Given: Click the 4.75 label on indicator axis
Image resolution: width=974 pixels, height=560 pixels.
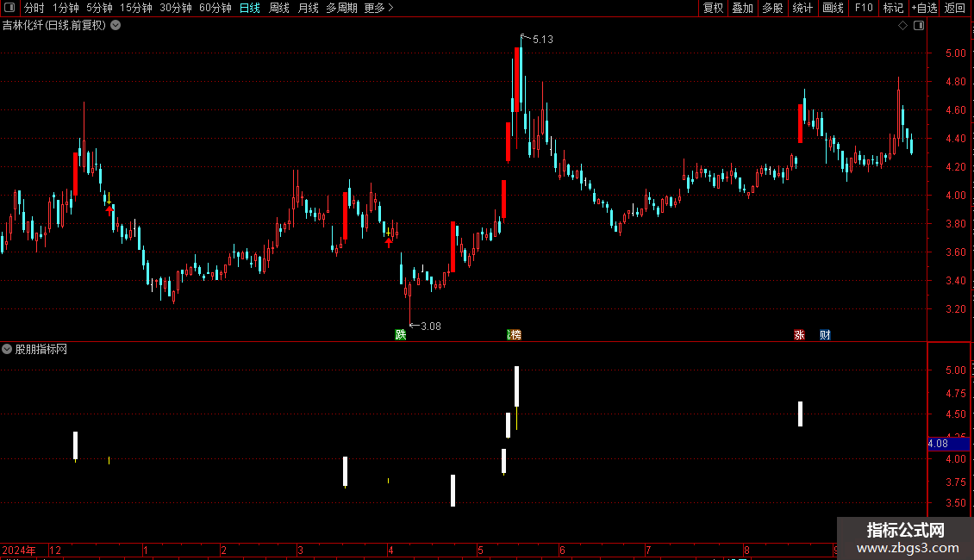Looking at the screenshot, I should point(955,394).
